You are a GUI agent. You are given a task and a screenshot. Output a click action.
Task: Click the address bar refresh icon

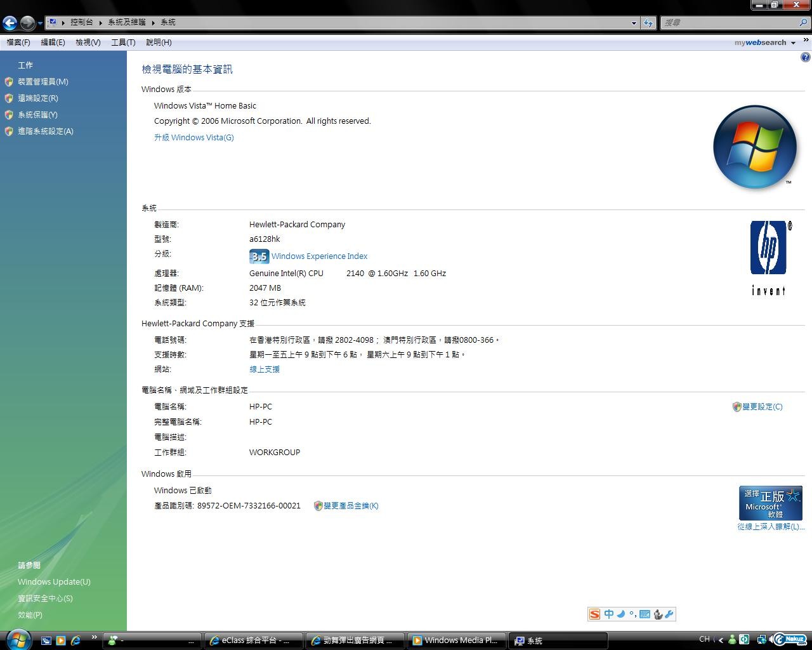(x=648, y=23)
